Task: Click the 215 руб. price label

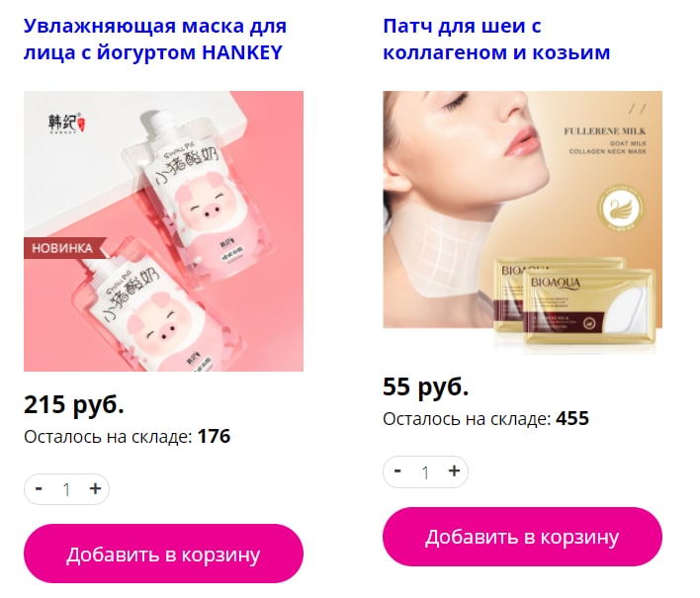Action: (74, 404)
